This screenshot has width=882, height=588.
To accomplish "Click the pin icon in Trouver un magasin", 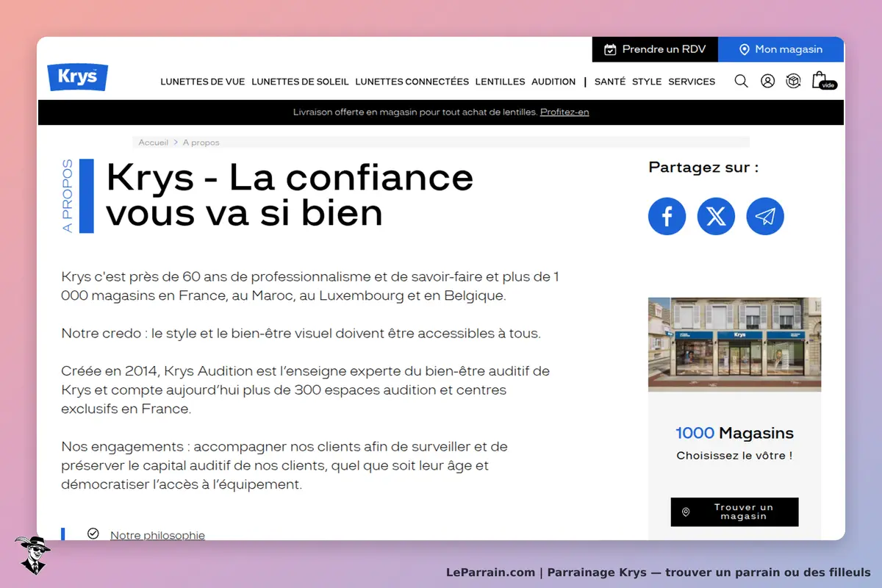I will (686, 512).
